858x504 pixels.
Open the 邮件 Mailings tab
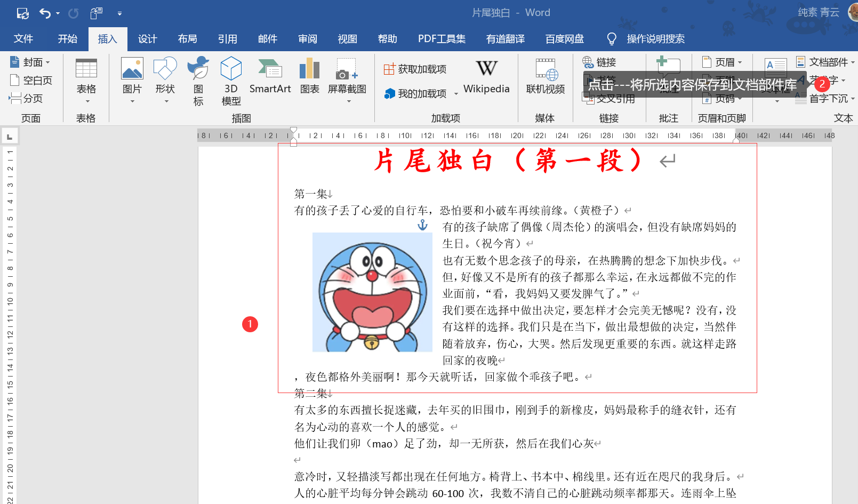tap(267, 39)
